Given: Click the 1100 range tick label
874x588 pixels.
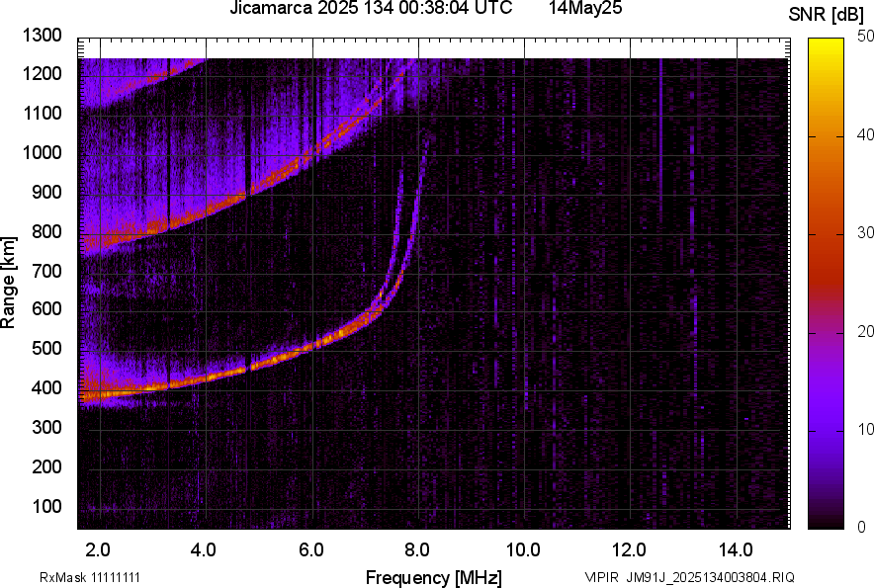Looking at the screenshot, I should point(43,113).
